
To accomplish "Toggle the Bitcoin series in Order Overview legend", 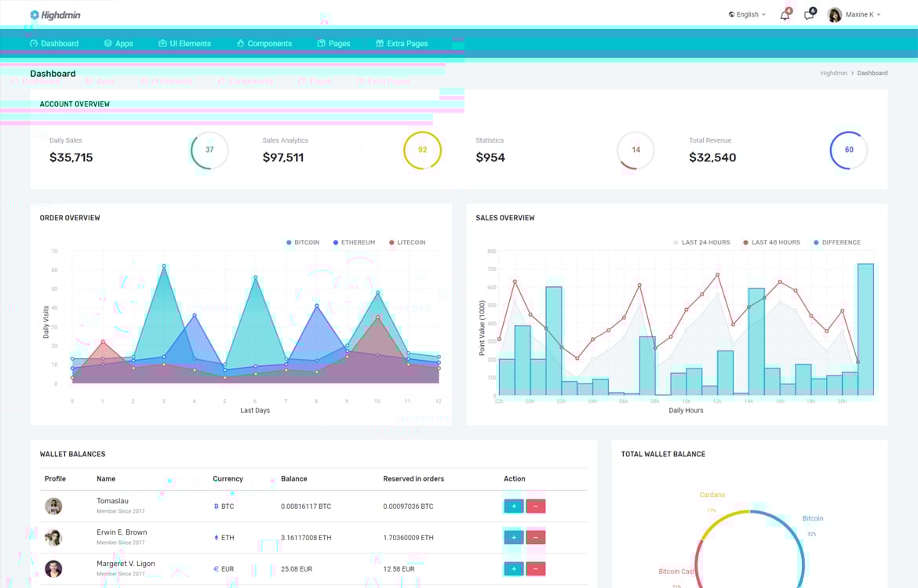I will 303,242.
